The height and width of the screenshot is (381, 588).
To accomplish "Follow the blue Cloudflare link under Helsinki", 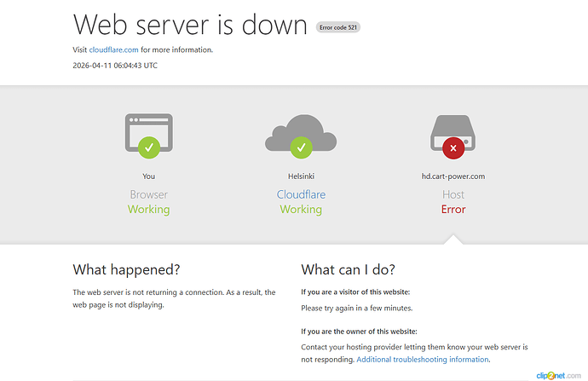I will 301,194.
